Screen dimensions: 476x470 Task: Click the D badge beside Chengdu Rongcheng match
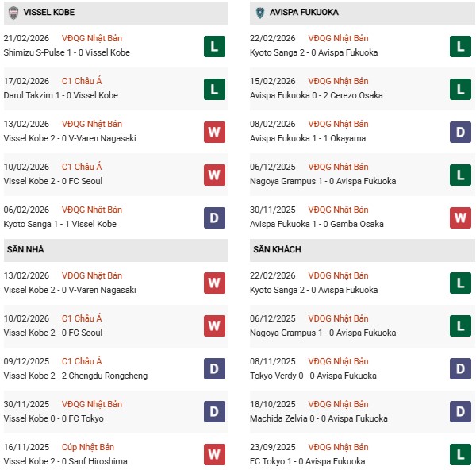pyautogui.click(x=213, y=369)
